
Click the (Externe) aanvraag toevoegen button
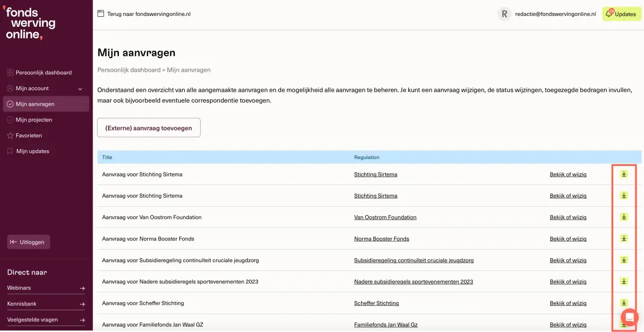pos(149,127)
